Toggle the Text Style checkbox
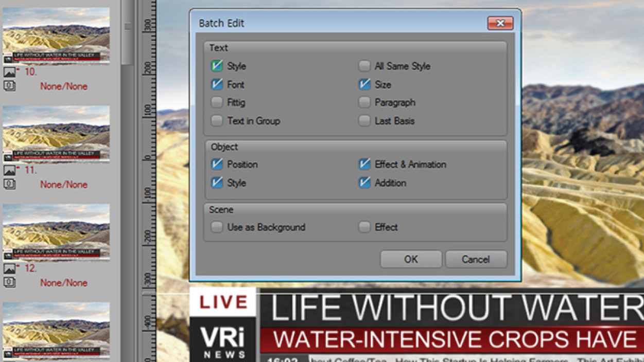Image resolution: width=644 pixels, height=362 pixels. (217, 66)
